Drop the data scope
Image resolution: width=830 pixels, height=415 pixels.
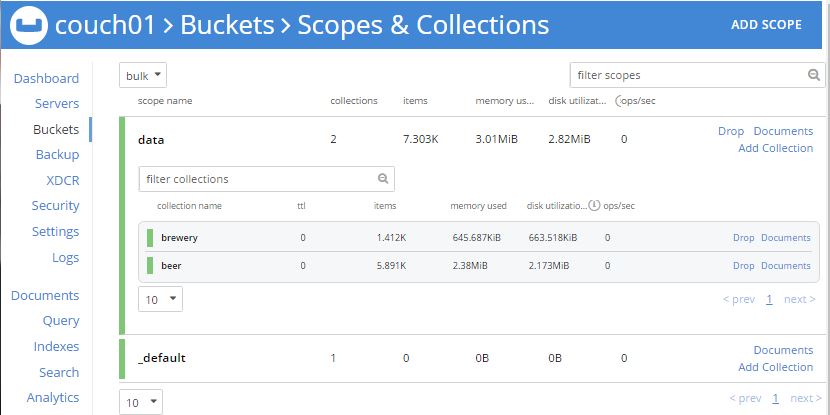click(730, 131)
